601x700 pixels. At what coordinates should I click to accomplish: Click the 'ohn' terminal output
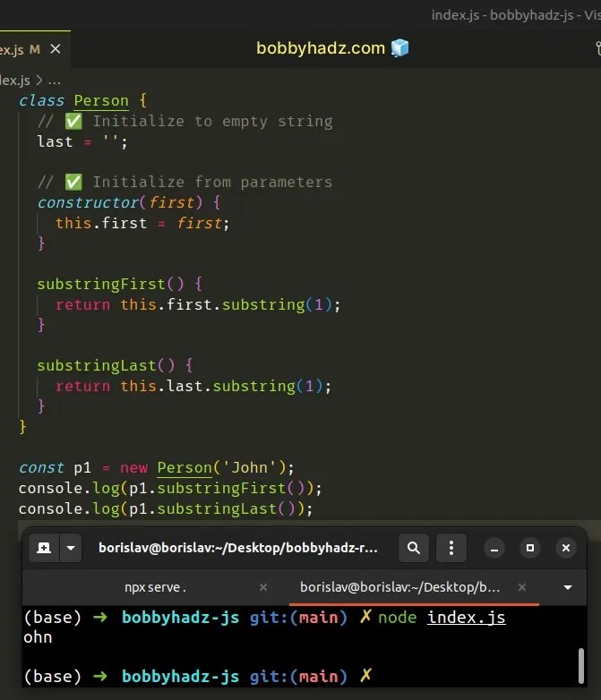38,637
